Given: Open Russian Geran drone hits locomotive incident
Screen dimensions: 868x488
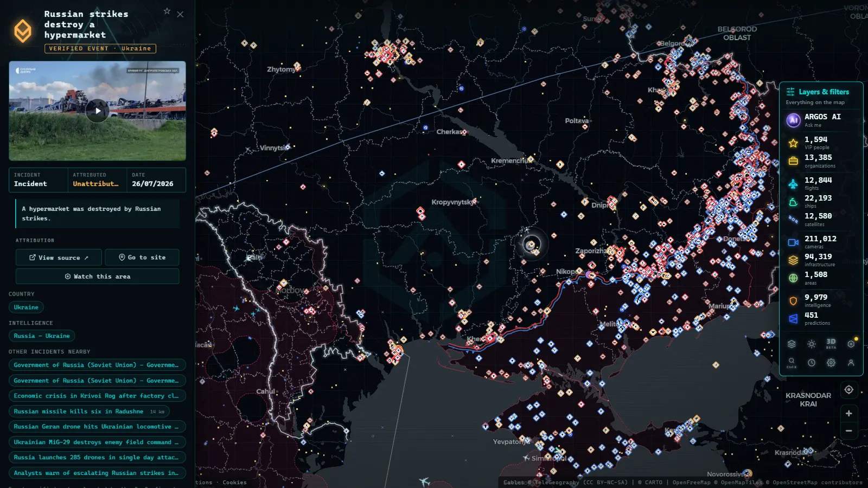Looking at the screenshot, I should click(x=97, y=427).
